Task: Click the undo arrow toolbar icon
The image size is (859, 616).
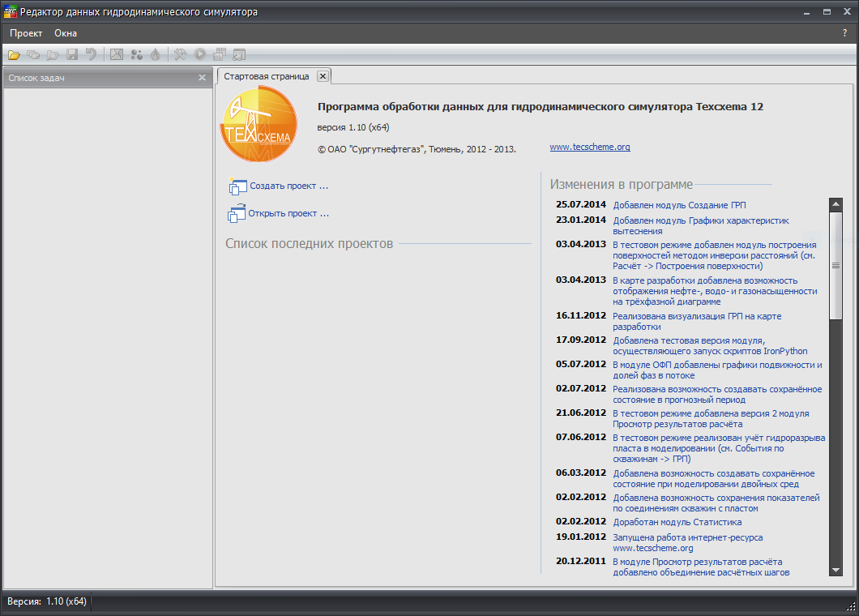Action: pyautogui.click(x=91, y=54)
